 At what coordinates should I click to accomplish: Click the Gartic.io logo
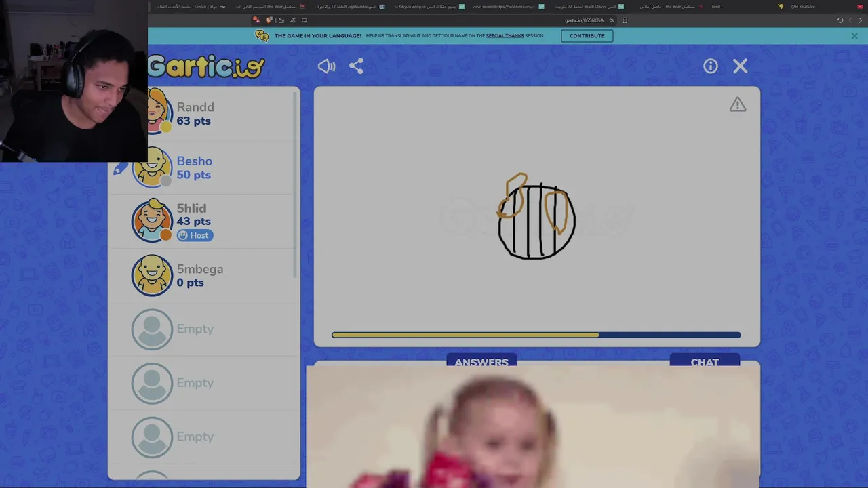click(x=206, y=66)
